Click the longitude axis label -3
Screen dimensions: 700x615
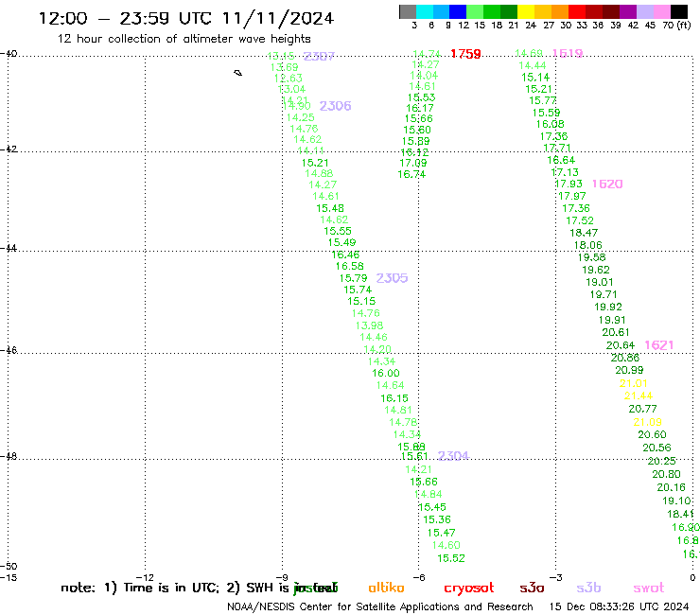[x=555, y=578]
